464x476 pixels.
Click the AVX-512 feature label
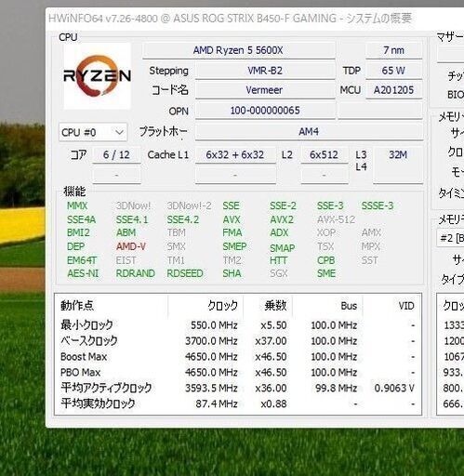tap(336, 219)
